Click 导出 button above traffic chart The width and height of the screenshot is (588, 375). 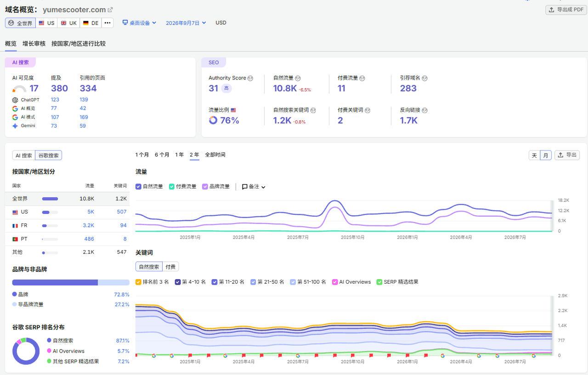[567, 155]
